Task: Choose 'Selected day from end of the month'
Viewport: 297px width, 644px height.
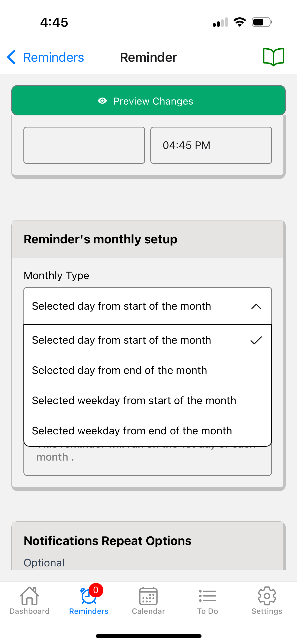Action: [119, 370]
